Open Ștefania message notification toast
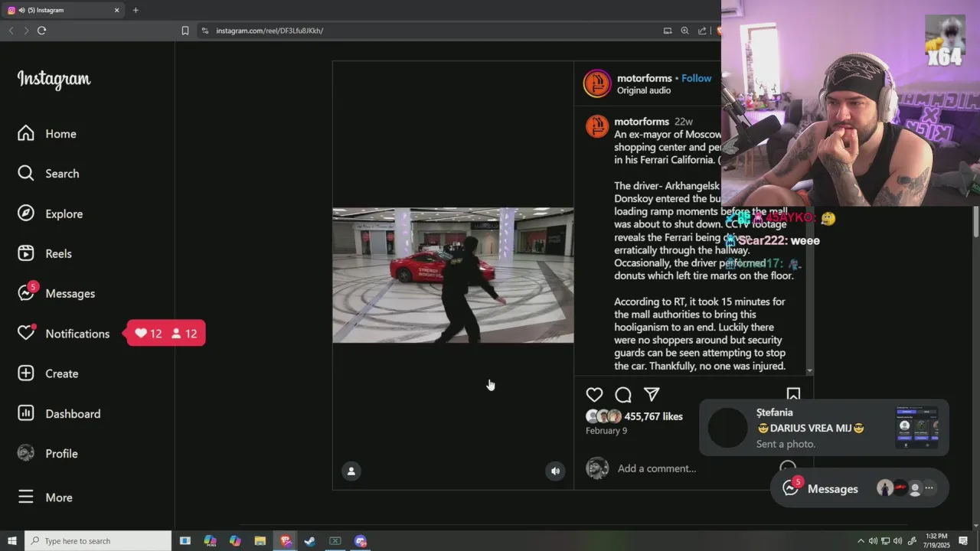This screenshot has width=980, height=551. point(824,428)
